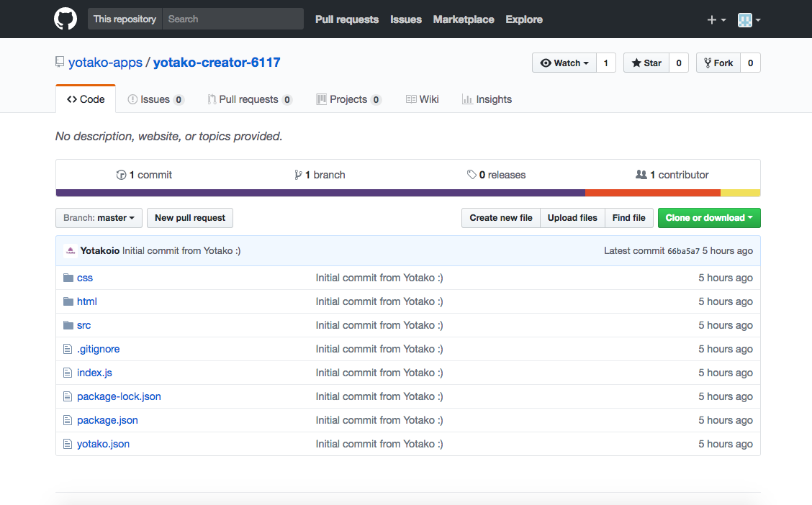Click the package-lock.json file icon
Image resolution: width=812 pixels, height=505 pixels.
tap(68, 397)
